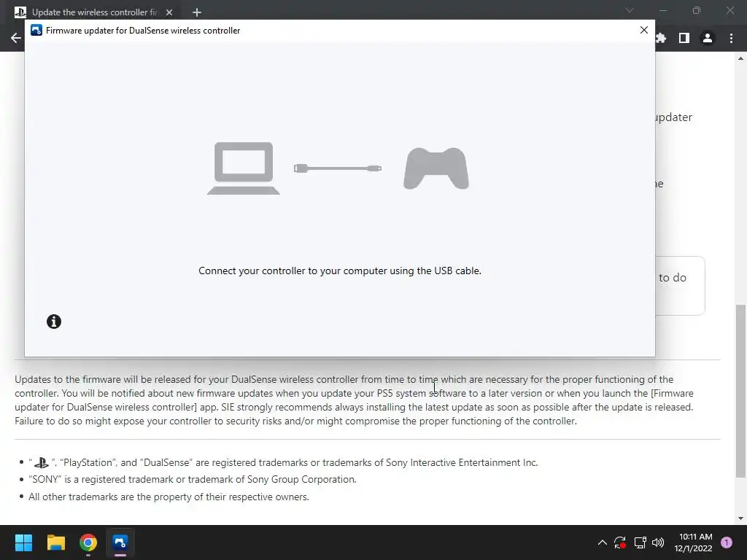Click the USB cable illustration
The width and height of the screenshot is (747, 560).
coord(337,168)
